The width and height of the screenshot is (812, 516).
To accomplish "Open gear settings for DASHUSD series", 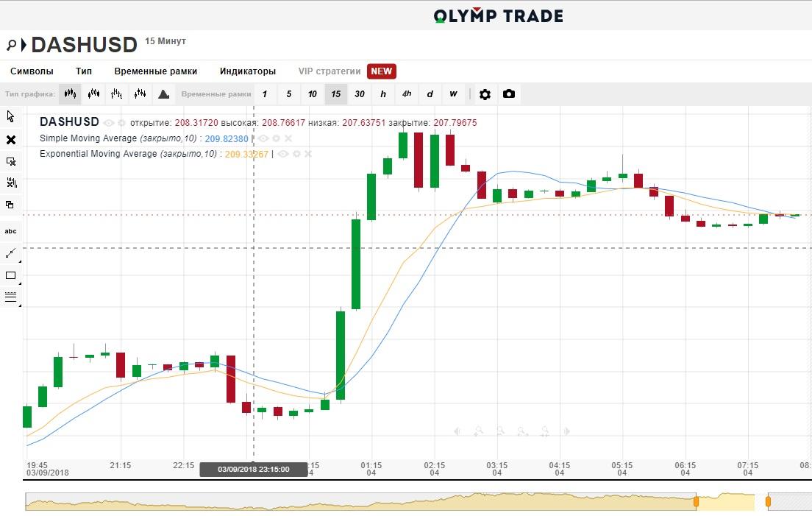I will pos(121,124).
